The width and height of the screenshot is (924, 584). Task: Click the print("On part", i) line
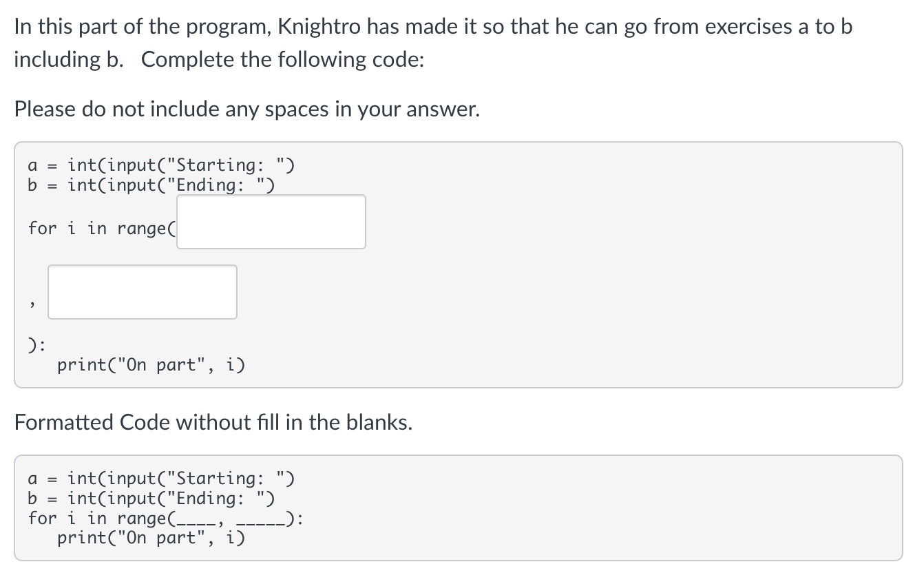(x=151, y=364)
